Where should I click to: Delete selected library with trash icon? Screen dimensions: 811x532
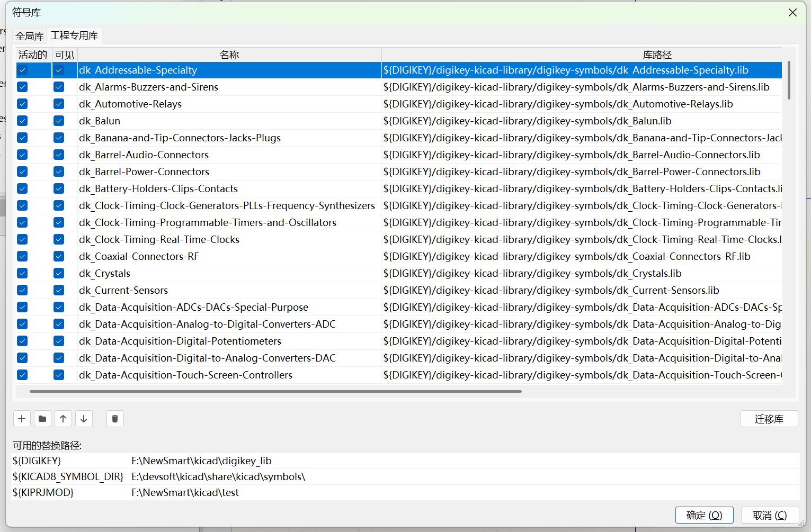(115, 419)
